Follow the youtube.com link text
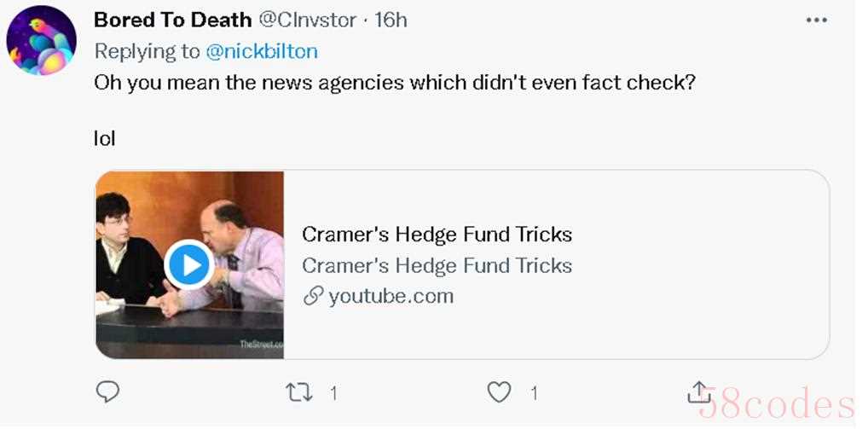Screen dimensions: 868x429 391,297
